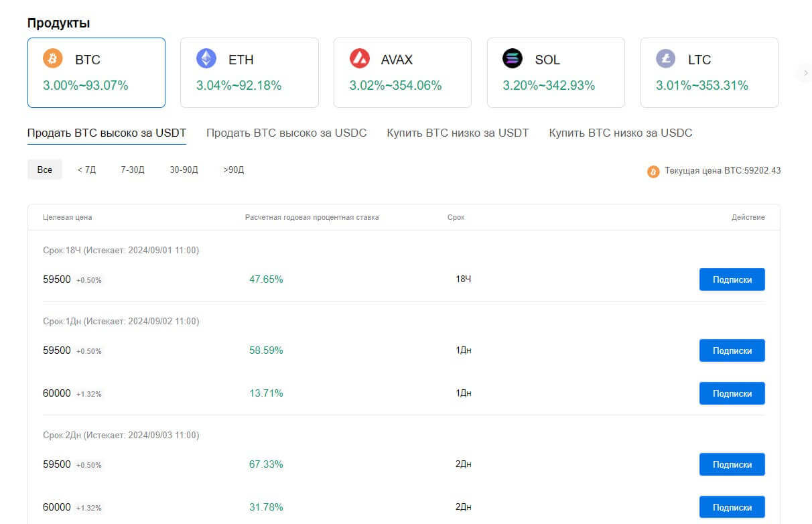Select the 'Все' term filter

[x=45, y=170]
